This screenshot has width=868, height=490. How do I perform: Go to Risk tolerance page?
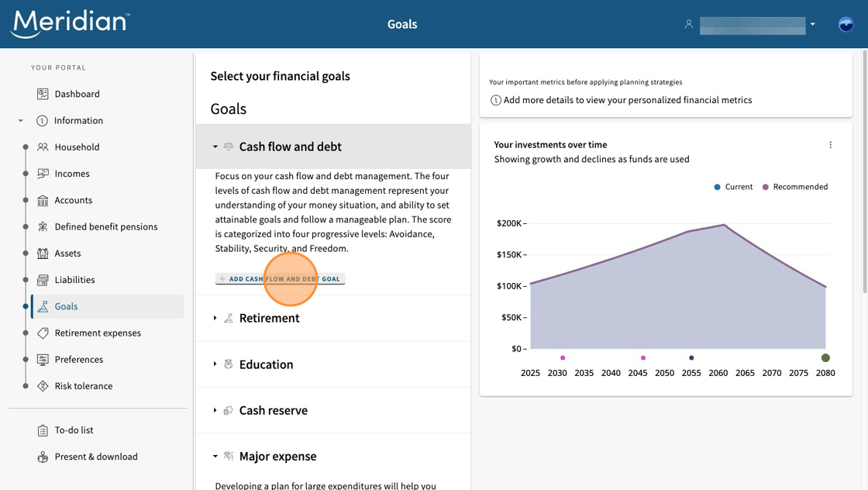click(x=84, y=386)
